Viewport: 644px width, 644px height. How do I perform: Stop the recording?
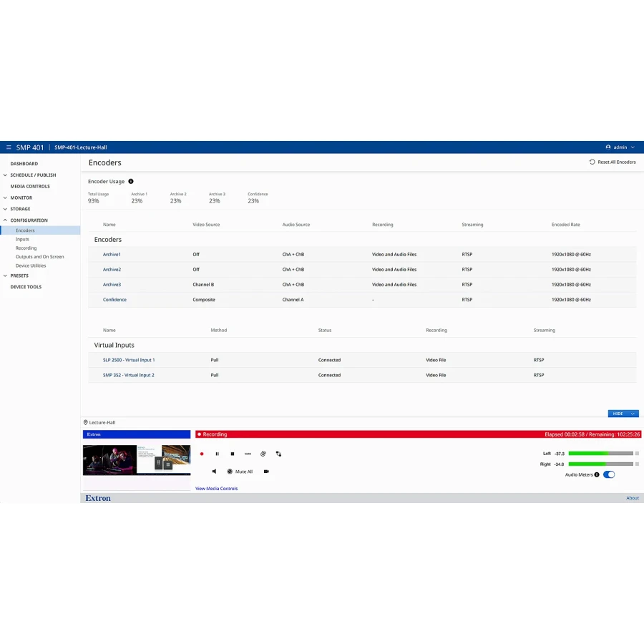[x=233, y=454]
